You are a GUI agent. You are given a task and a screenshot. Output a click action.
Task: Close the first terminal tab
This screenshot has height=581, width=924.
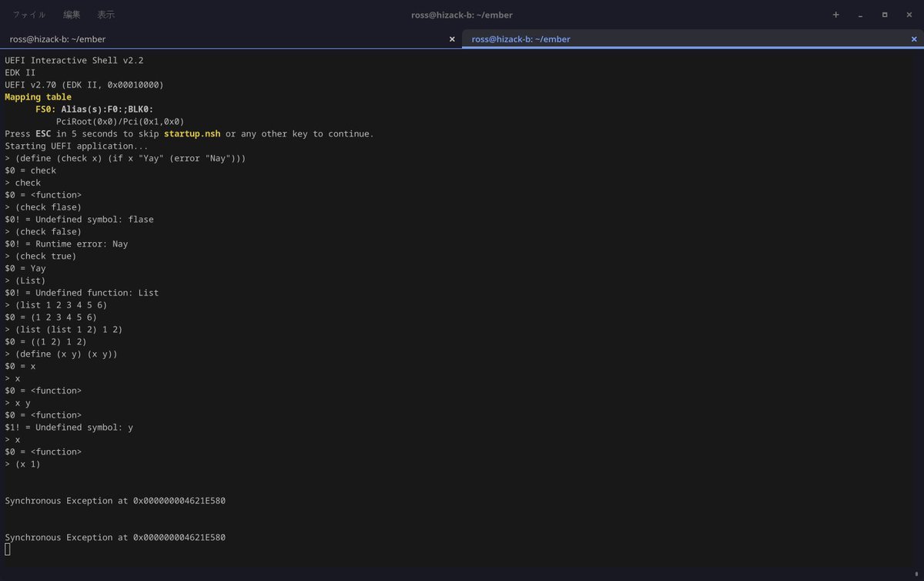point(452,39)
